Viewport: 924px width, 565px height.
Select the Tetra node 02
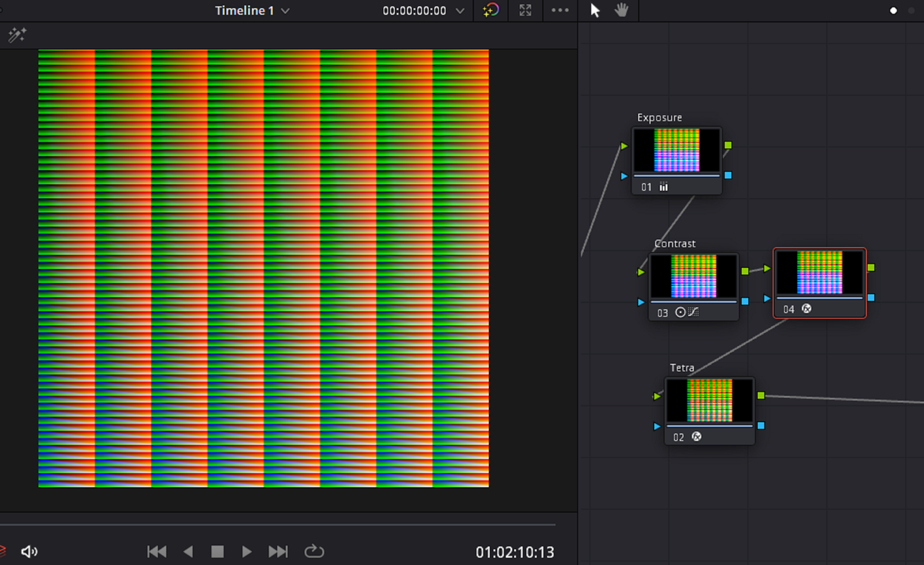tap(710, 410)
